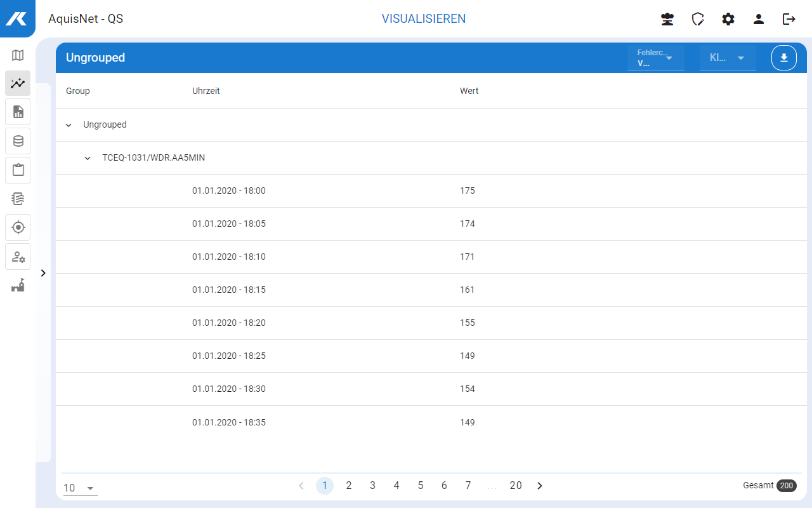Sort by Uhrzeit column header
Screen dimensions: 812x508
click(206, 91)
